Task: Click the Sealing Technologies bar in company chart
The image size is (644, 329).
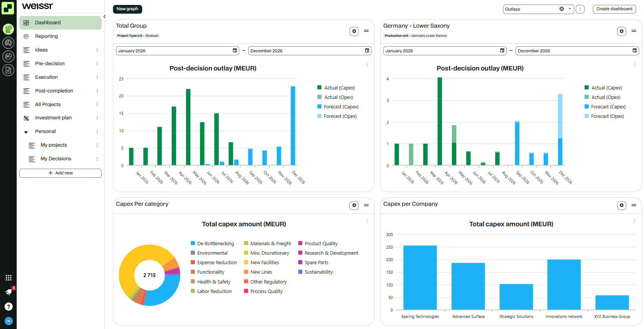Action: pyautogui.click(x=420, y=277)
